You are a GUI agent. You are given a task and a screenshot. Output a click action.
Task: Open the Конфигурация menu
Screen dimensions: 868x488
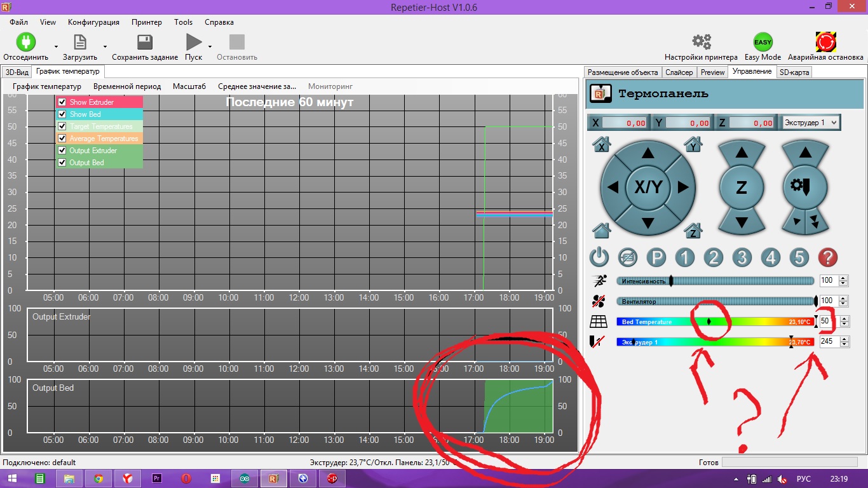(93, 22)
